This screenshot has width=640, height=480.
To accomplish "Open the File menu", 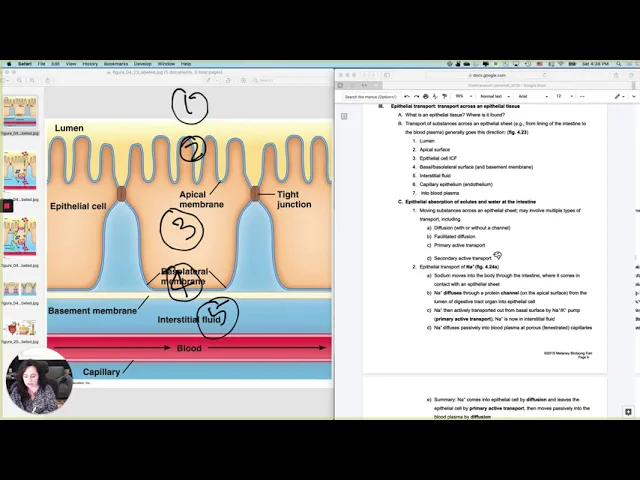I will tap(42, 64).
